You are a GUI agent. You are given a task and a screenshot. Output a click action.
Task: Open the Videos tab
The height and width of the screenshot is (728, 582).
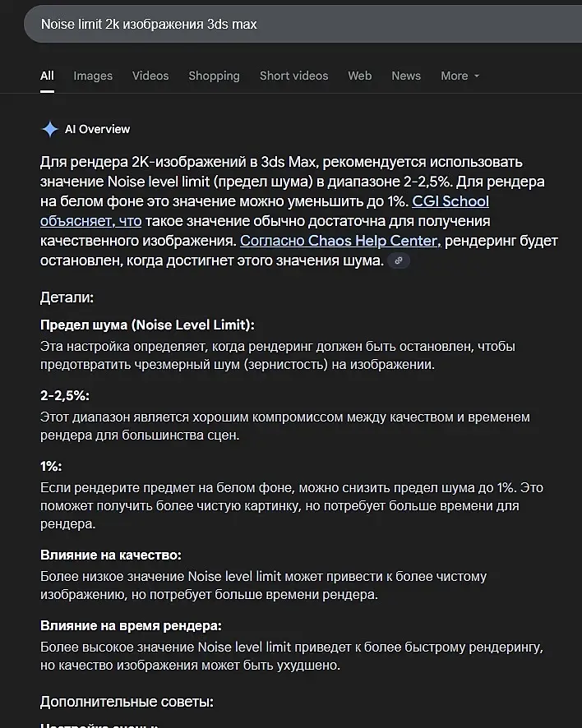pos(150,76)
